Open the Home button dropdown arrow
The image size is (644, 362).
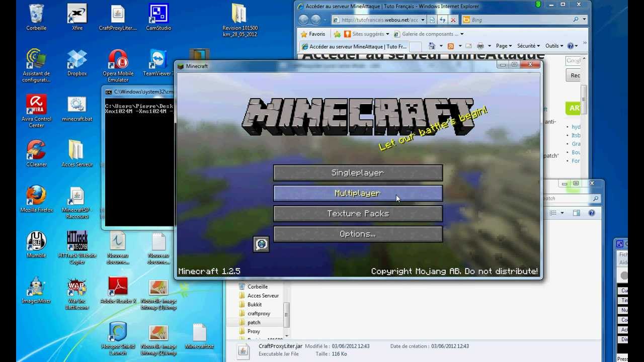[441, 46]
